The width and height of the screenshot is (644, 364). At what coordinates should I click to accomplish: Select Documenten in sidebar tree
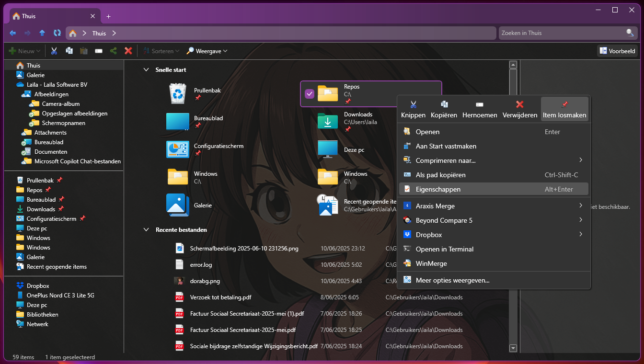click(44, 152)
